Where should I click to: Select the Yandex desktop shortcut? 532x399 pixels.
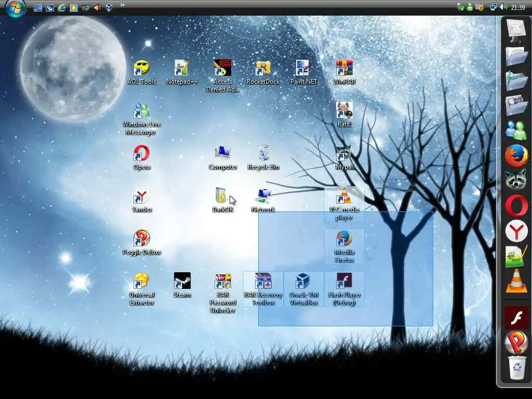141,200
